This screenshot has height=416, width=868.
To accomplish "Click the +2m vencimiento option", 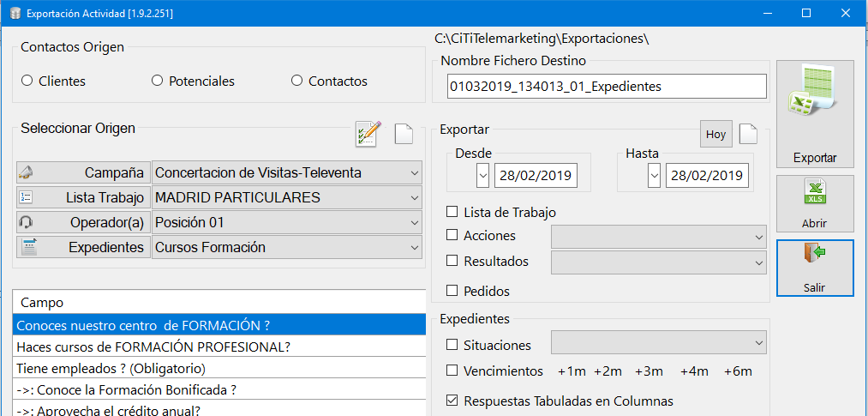I will click(608, 371).
